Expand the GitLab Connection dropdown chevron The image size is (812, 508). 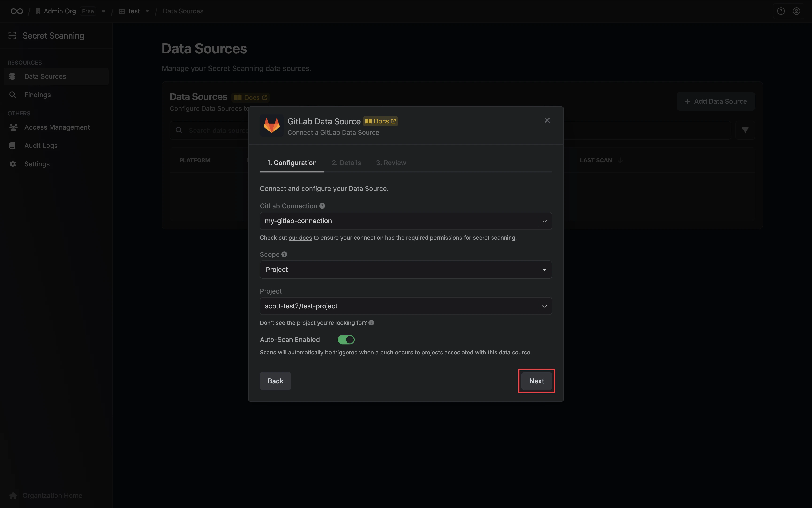tap(544, 221)
